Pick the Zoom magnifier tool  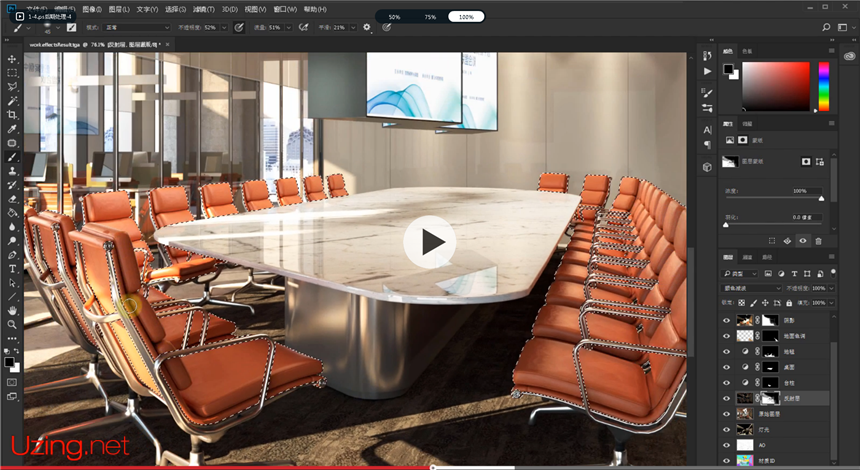click(x=12, y=324)
